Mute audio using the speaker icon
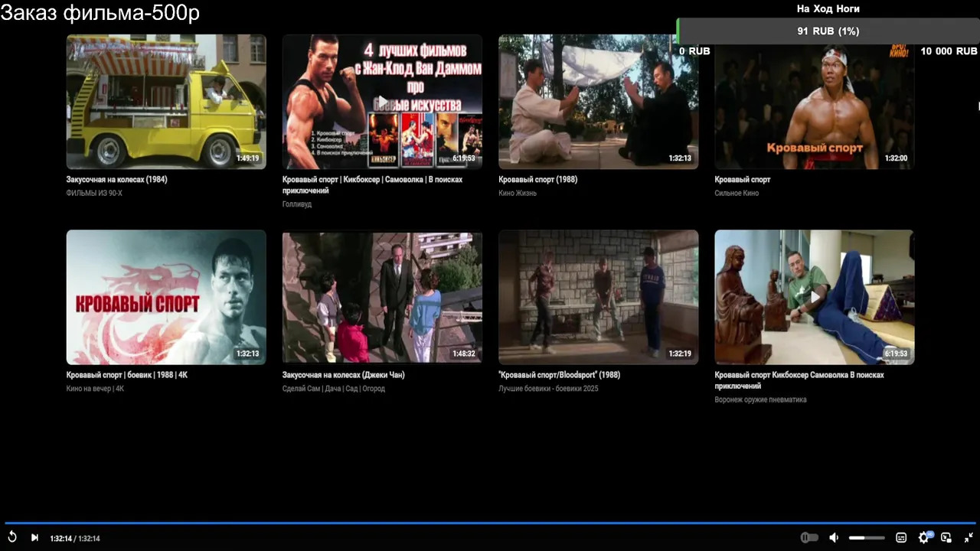This screenshot has height=551, width=980. 834,537
